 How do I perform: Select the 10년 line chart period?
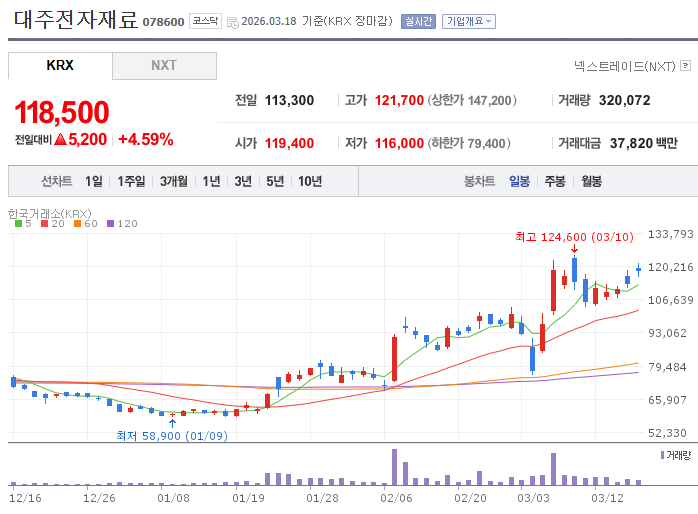tap(310, 181)
